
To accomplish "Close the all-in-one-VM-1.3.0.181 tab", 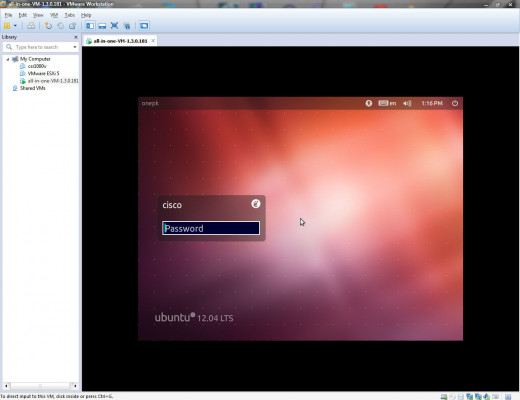I will [x=153, y=41].
